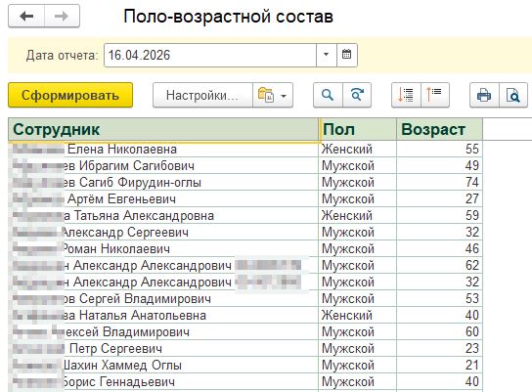Image resolution: width=532 pixels, height=392 pixels.
Task: Click age value 53
Action: coord(472,298)
